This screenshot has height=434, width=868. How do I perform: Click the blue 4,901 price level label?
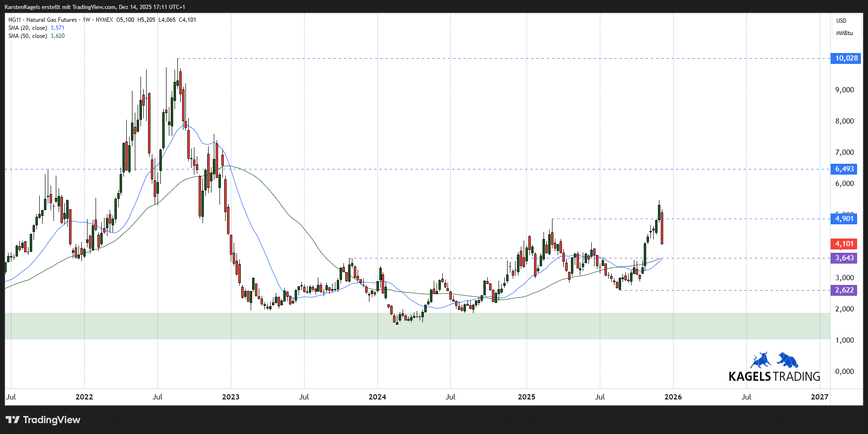coord(845,219)
